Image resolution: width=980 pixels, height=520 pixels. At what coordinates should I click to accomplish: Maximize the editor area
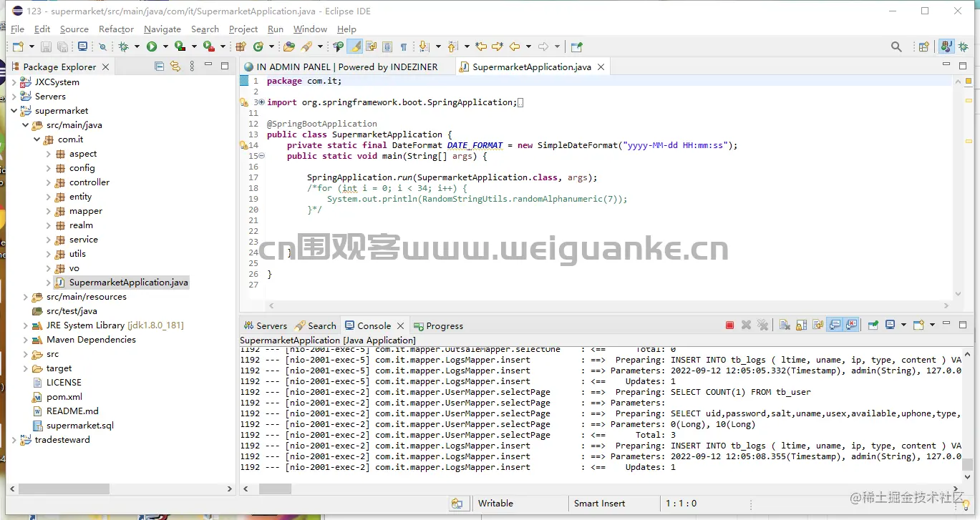(964, 66)
